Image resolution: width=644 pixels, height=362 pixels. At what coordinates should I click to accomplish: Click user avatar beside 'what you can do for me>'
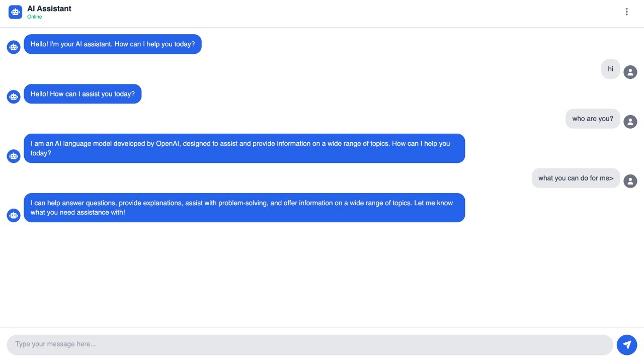point(630,181)
